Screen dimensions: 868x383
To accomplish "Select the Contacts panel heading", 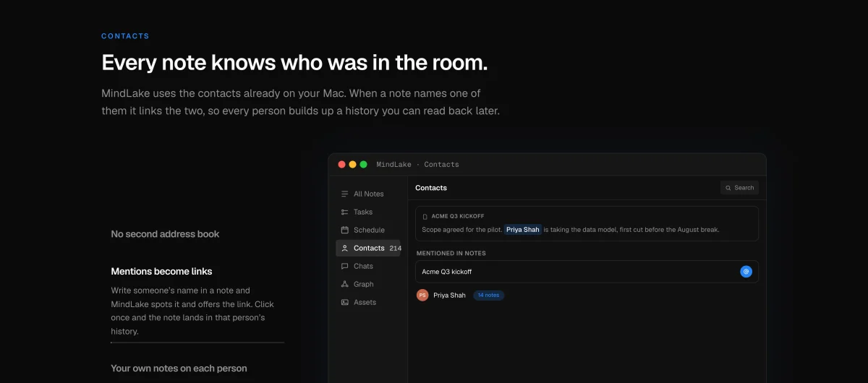I will pyautogui.click(x=431, y=188).
